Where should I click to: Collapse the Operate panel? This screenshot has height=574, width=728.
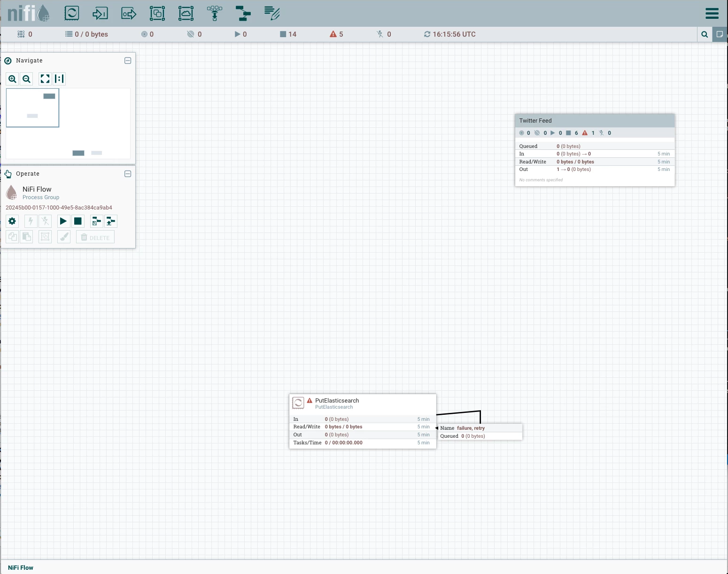(x=128, y=174)
